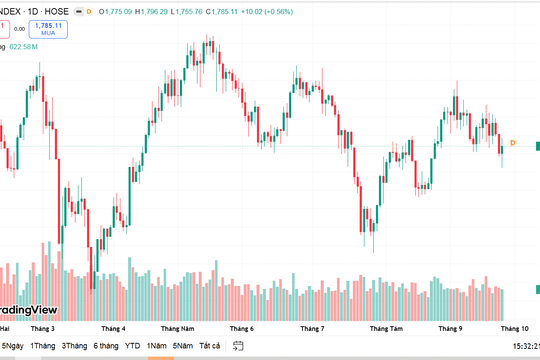Image resolution: width=540 pixels, height=360 pixels.
Task: Click the Tháng 10 time axis label
Action: (x=515, y=329)
